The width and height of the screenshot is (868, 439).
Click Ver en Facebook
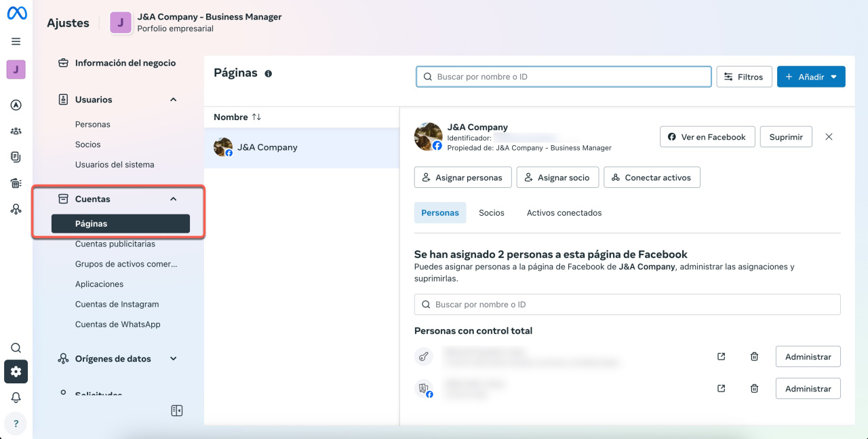pyautogui.click(x=707, y=136)
